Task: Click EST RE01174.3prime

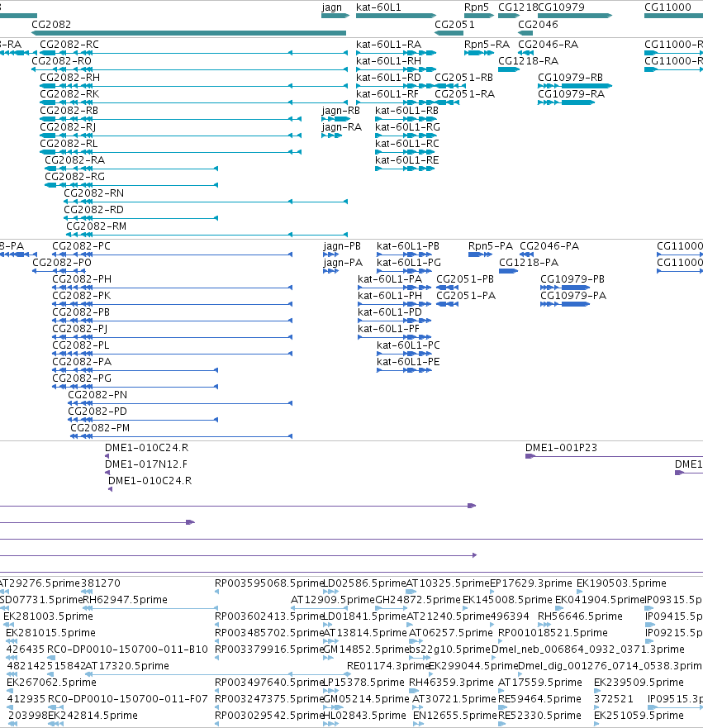Action: coord(389,666)
